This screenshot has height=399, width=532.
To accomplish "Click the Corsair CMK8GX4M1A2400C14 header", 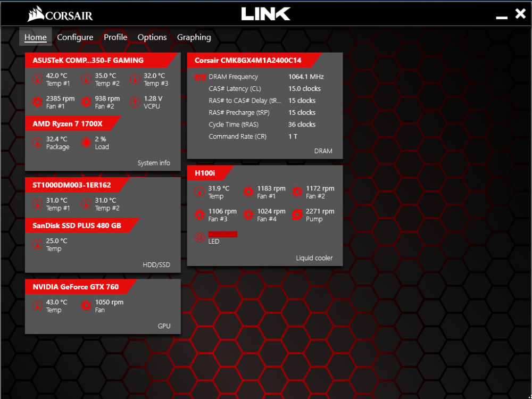I will [x=247, y=60].
